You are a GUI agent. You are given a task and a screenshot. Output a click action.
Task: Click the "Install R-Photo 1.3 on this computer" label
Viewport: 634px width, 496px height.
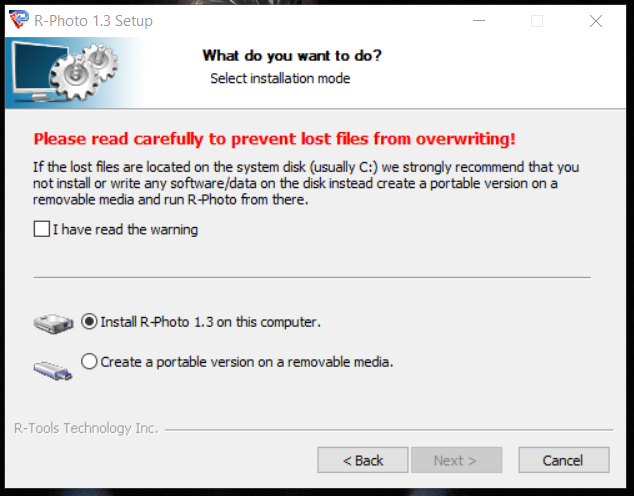point(210,322)
